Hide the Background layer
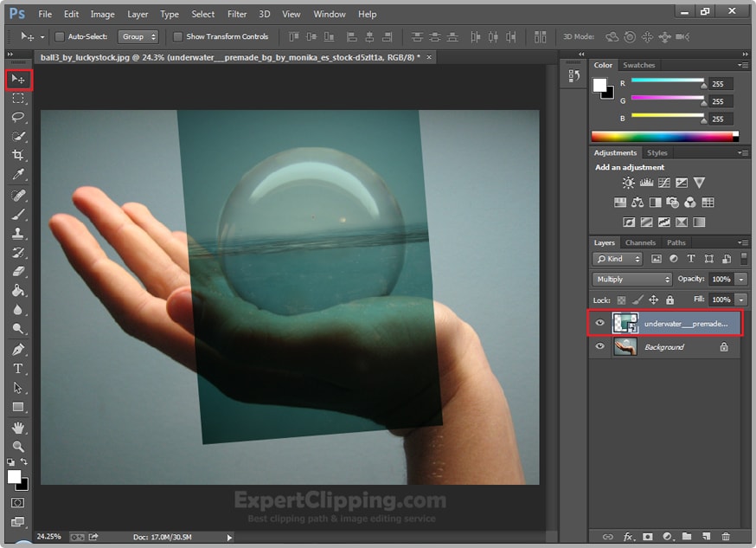 [x=600, y=347]
